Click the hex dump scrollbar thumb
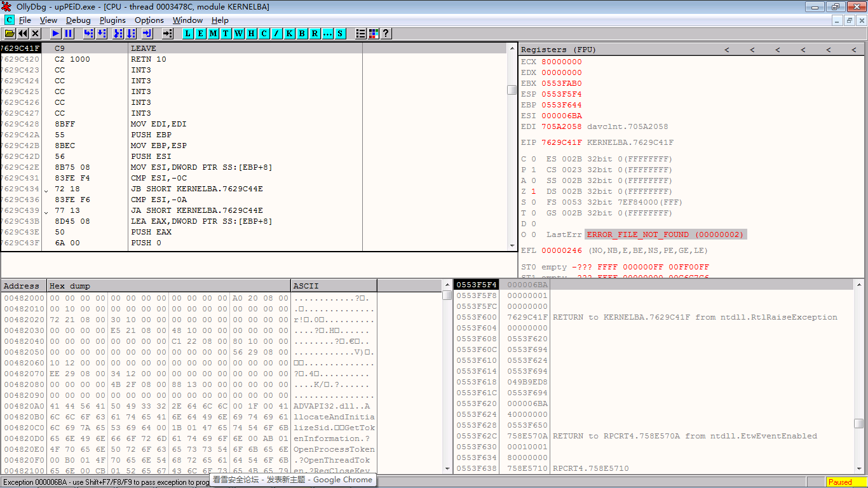 tap(447, 295)
